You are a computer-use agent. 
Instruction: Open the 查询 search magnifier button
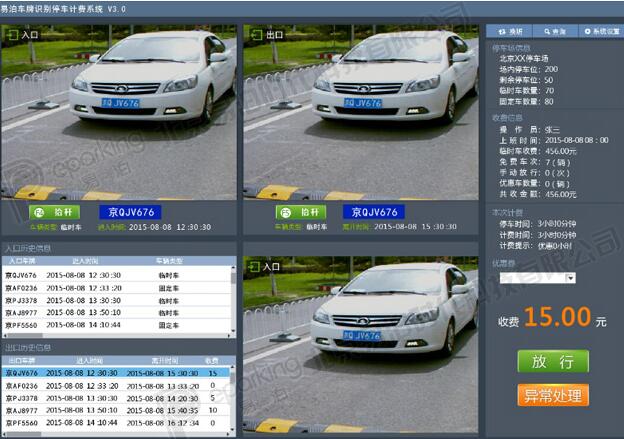[553, 32]
